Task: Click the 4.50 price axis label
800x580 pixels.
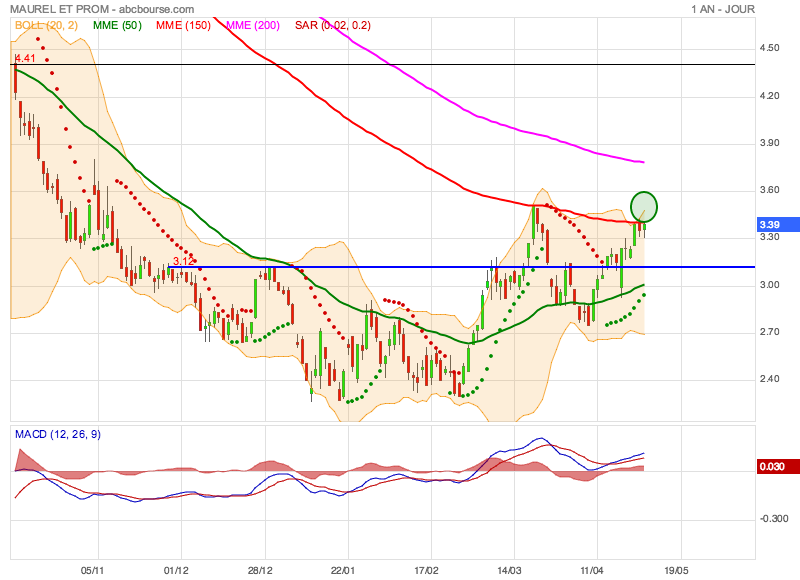Action: (x=769, y=48)
